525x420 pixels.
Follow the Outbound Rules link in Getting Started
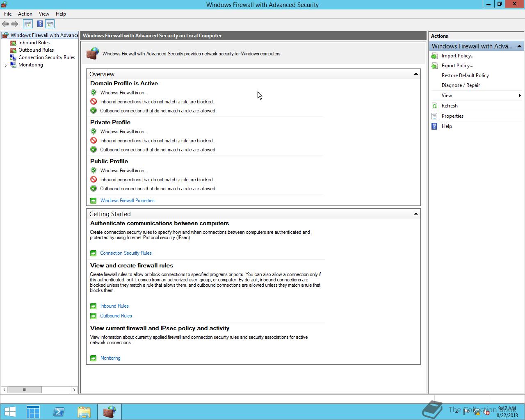coord(116,316)
